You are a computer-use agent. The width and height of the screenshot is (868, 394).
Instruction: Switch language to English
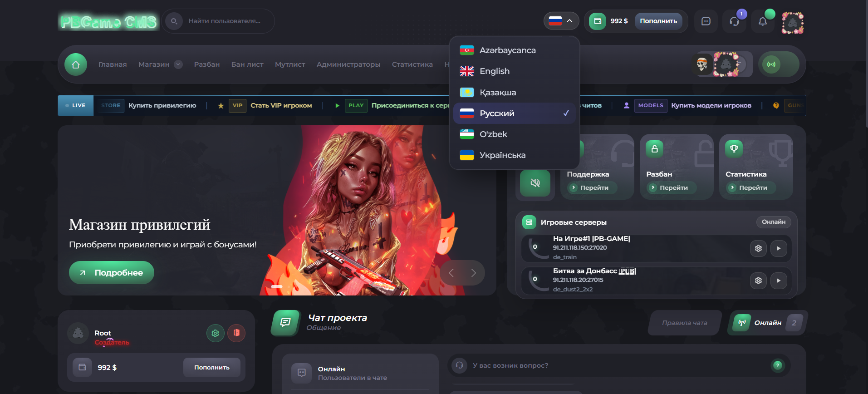point(515,71)
